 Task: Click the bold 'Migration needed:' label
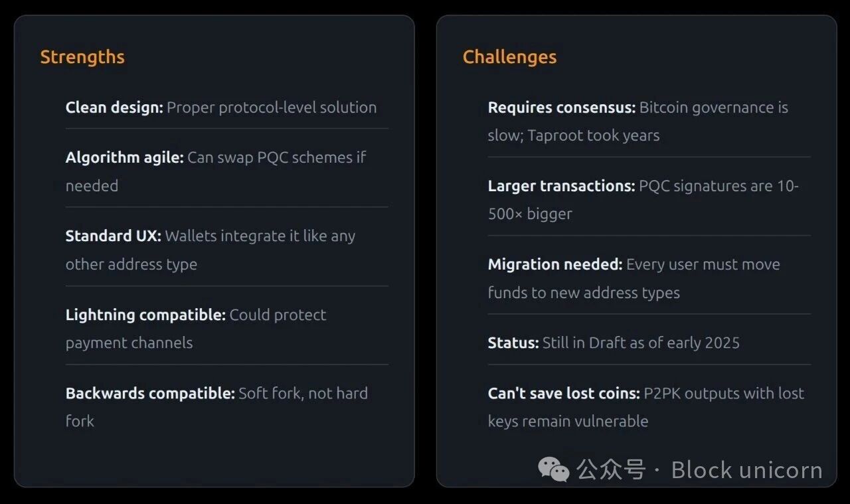pyautogui.click(x=555, y=264)
